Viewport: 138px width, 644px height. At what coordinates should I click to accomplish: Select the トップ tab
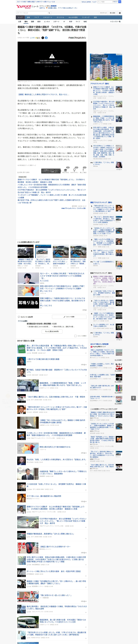click(x=20, y=17)
